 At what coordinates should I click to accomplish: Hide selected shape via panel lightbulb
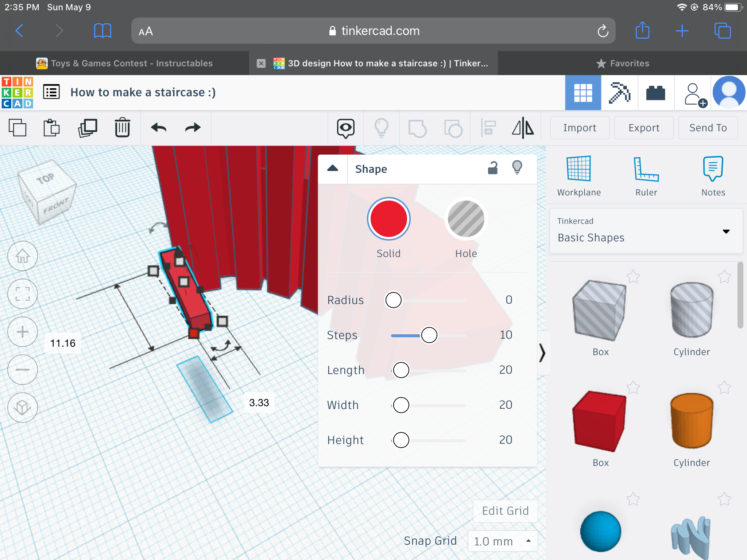(x=517, y=168)
